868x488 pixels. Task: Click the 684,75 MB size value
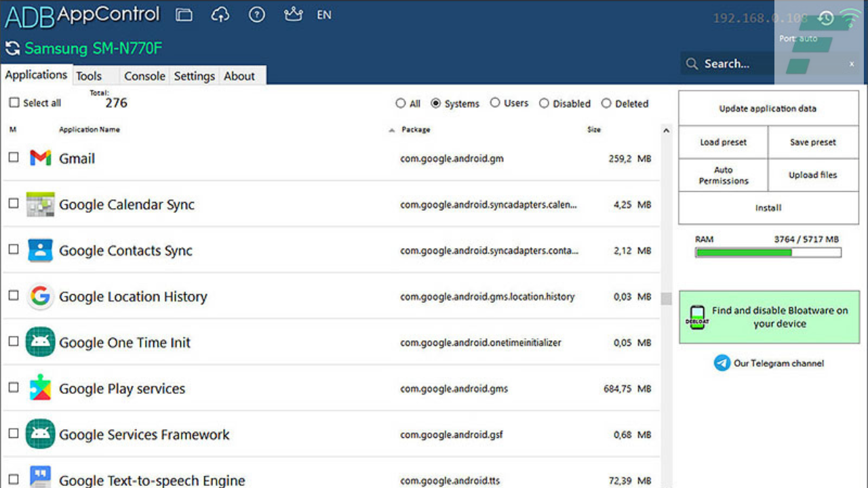click(x=627, y=389)
